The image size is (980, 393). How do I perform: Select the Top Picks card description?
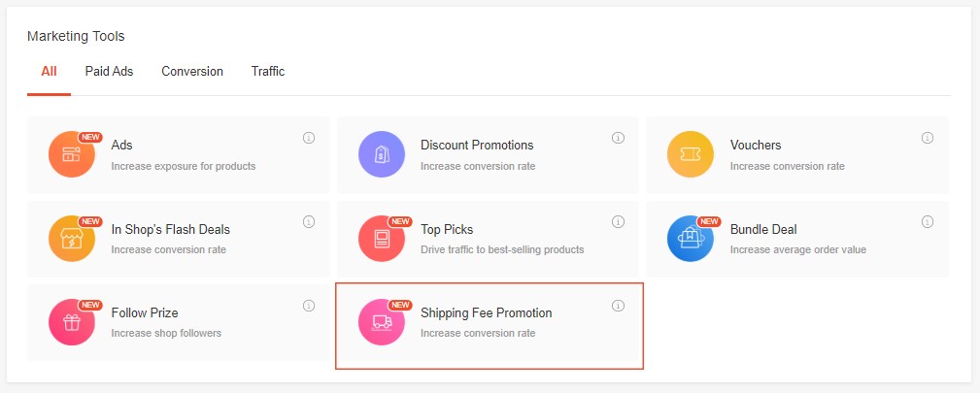[502, 249]
